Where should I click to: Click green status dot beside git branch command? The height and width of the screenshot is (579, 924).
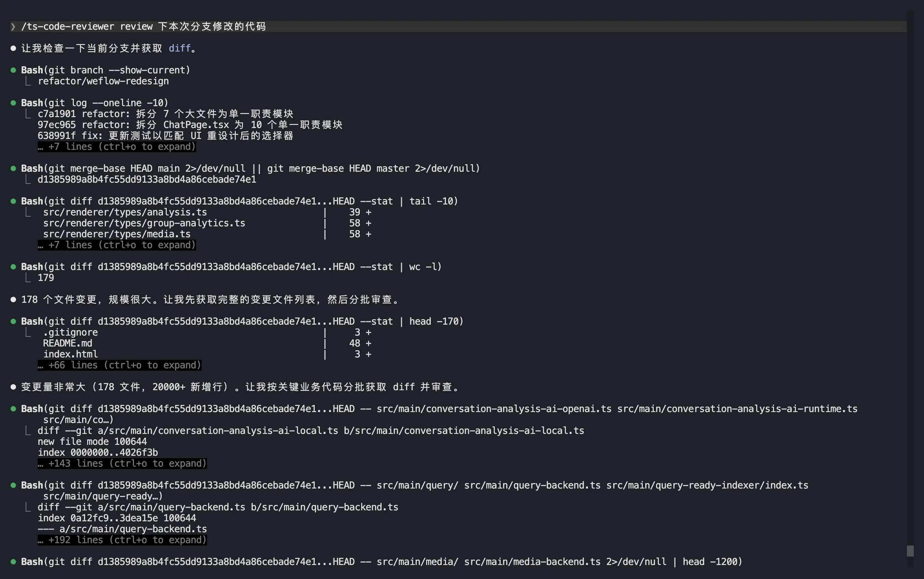13,70
